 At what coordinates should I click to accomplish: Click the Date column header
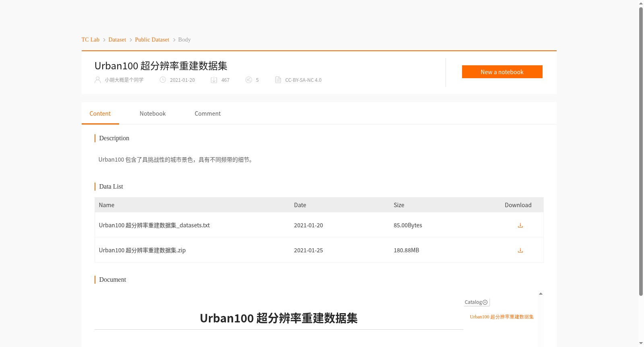[300, 205]
